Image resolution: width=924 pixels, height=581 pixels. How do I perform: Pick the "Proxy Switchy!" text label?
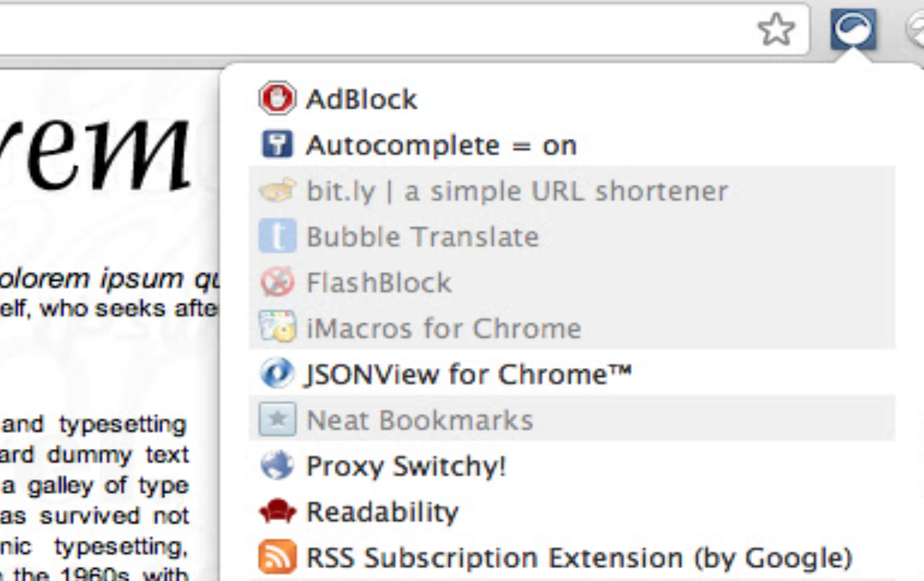click(406, 466)
